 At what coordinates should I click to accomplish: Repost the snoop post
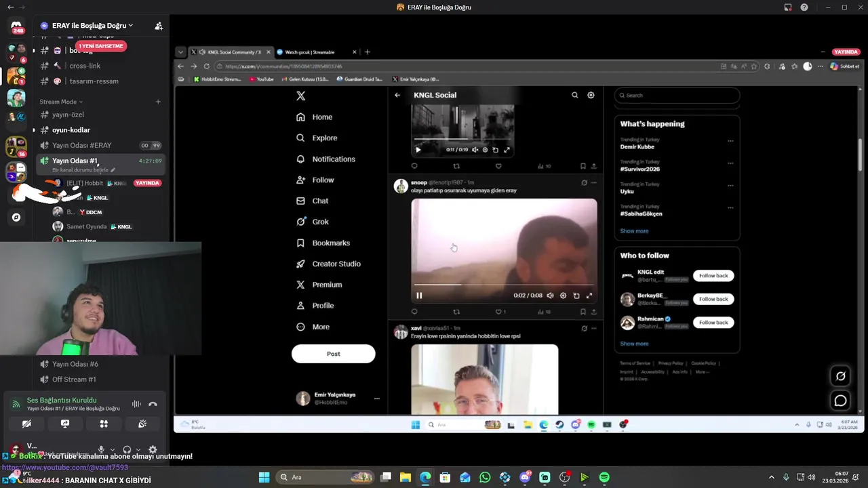[456, 312]
